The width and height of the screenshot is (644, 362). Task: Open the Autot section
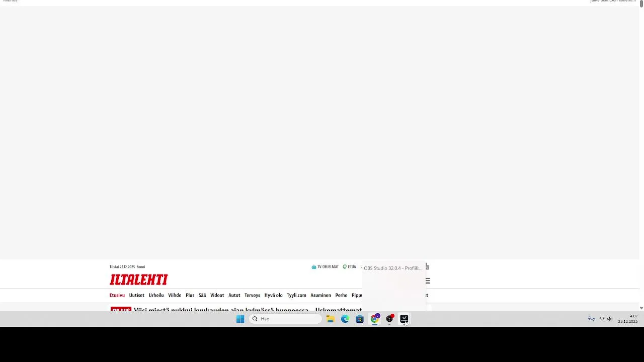234,296
